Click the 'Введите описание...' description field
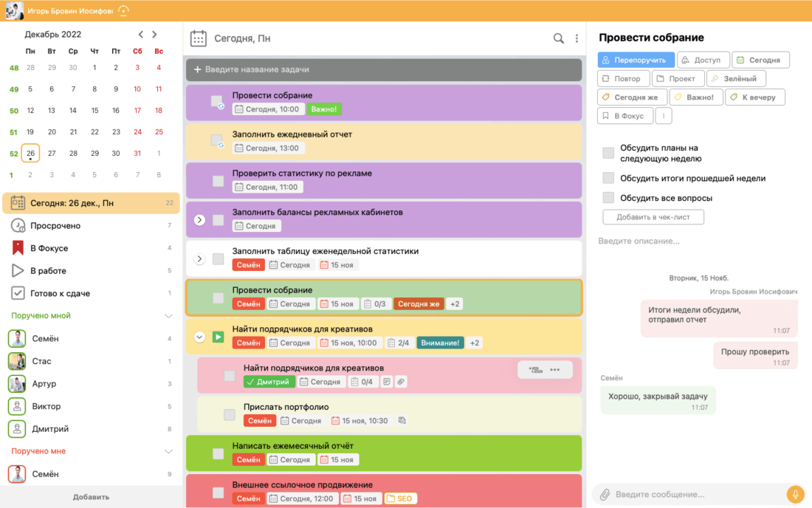The height and width of the screenshot is (508, 812). click(x=639, y=241)
